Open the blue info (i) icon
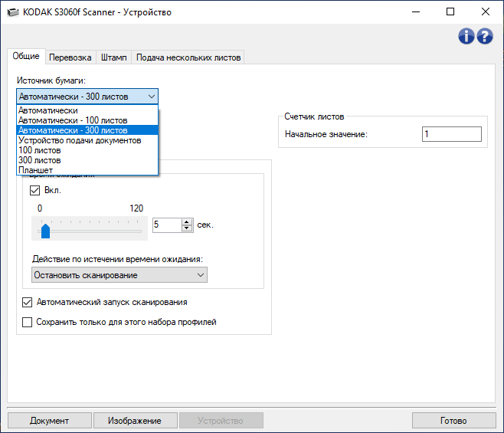The image size is (504, 433). (466, 36)
